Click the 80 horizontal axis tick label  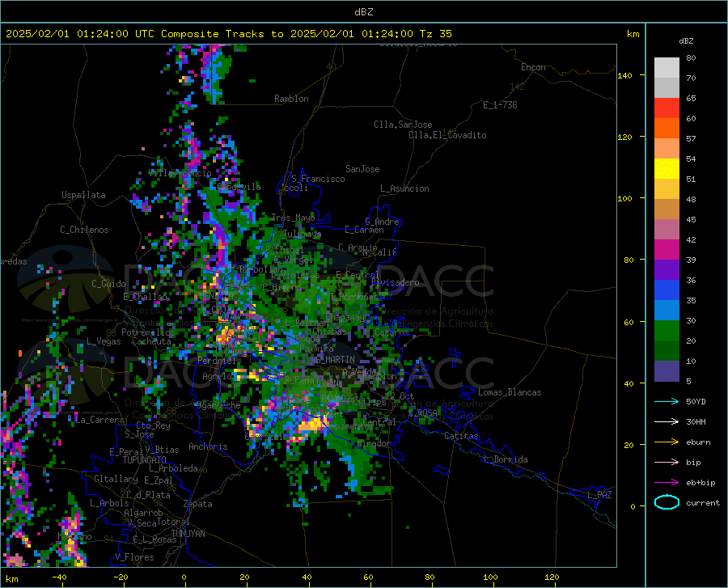click(x=430, y=577)
